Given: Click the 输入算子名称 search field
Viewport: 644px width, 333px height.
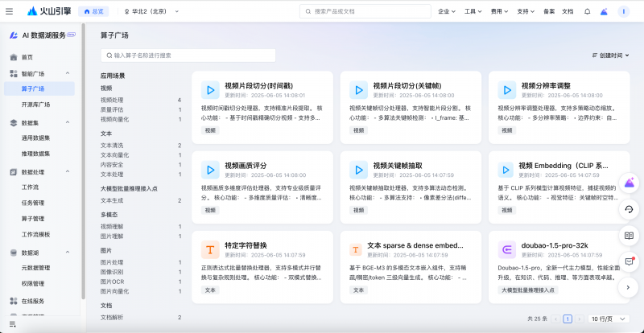Looking at the screenshot, I should click(x=189, y=55).
